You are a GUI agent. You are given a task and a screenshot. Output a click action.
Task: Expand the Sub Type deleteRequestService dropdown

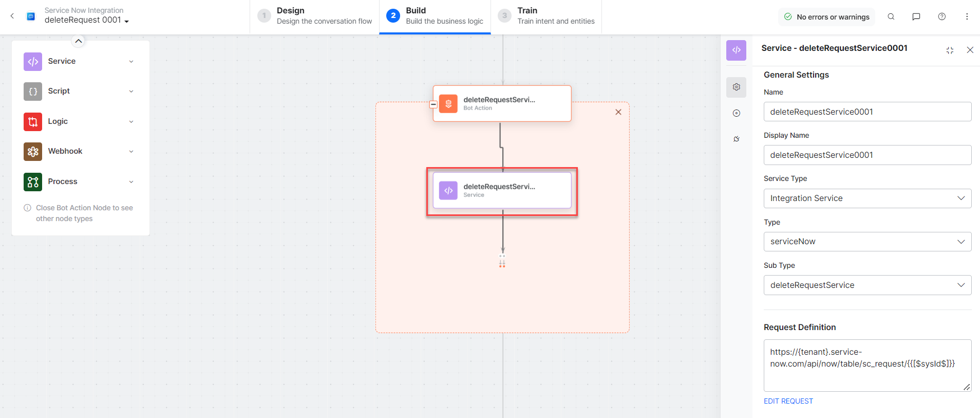tap(867, 285)
